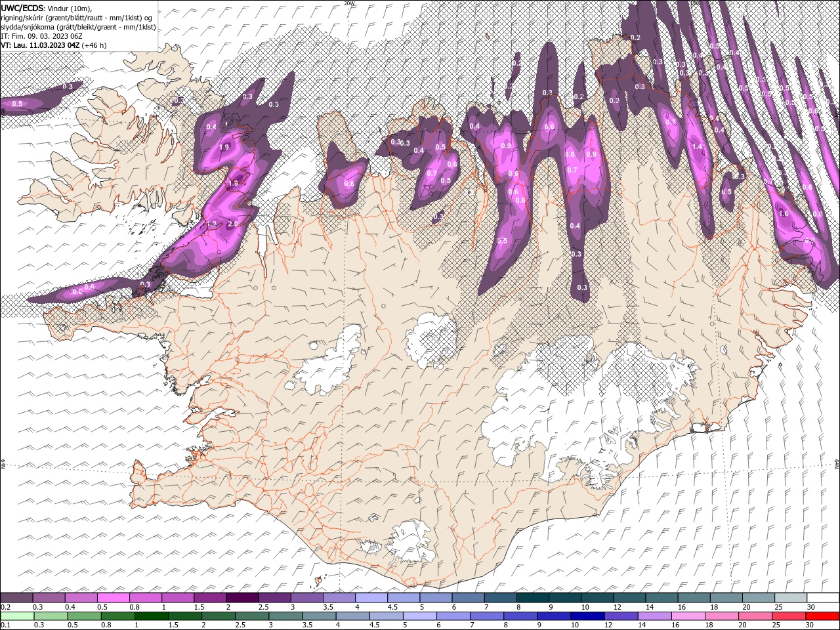Click the bright red bottom-row swatch at 30
Viewport: 840px width, 630px height.
coord(822,616)
